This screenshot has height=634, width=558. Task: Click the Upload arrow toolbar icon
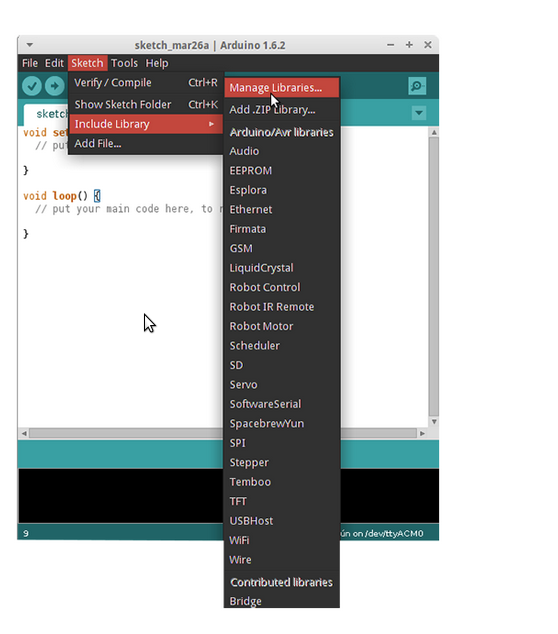(x=55, y=86)
